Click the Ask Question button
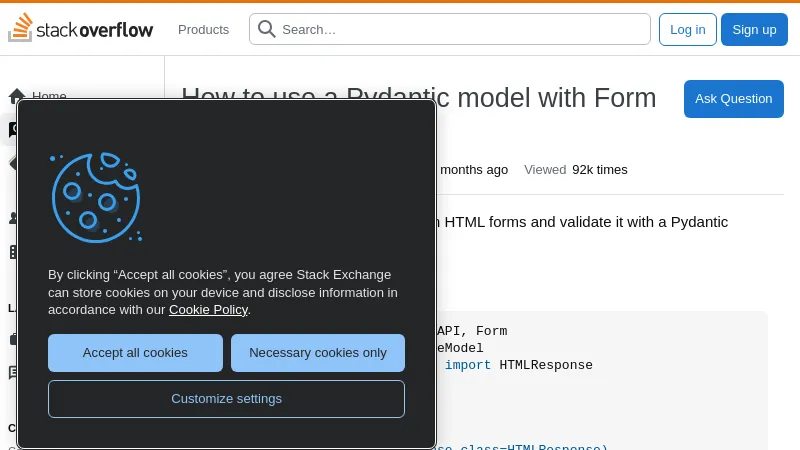The width and height of the screenshot is (800, 450). [733, 99]
